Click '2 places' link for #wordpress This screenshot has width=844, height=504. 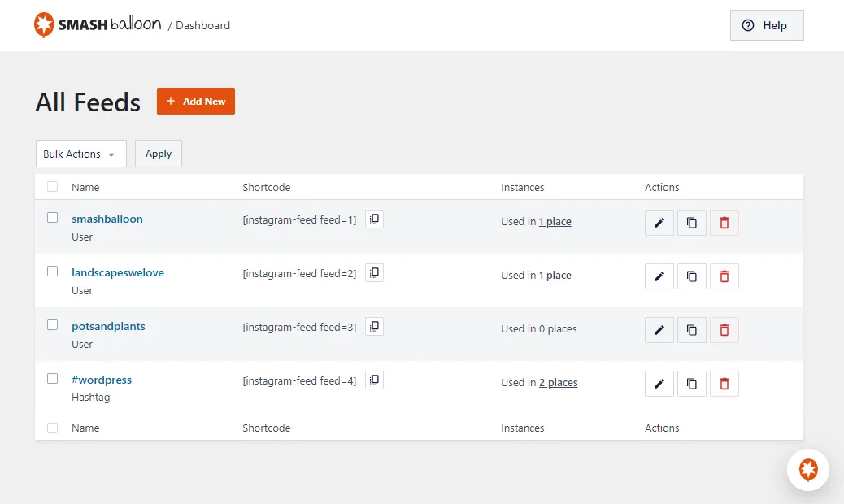point(558,382)
